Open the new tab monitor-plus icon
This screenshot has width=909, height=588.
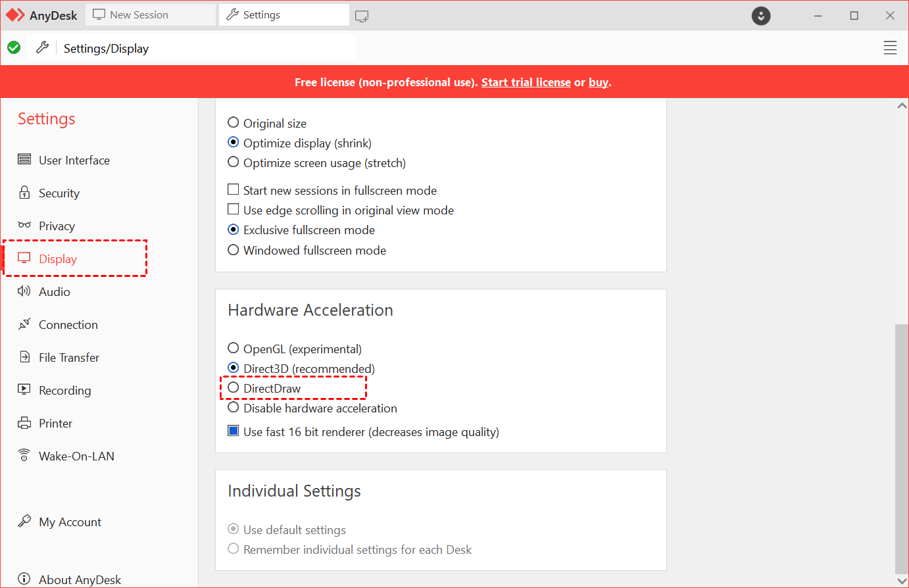click(x=362, y=16)
